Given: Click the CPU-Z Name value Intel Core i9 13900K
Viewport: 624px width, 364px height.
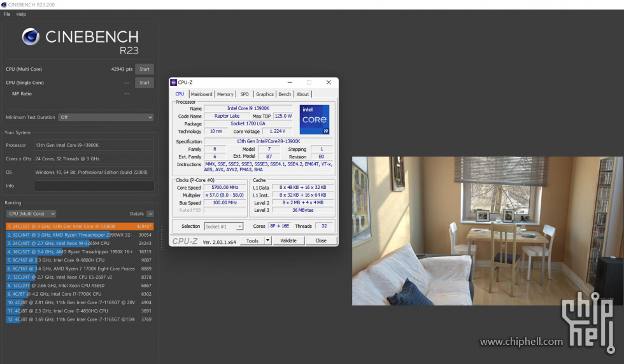Looking at the screenshot, I should (x=248, y=108).
